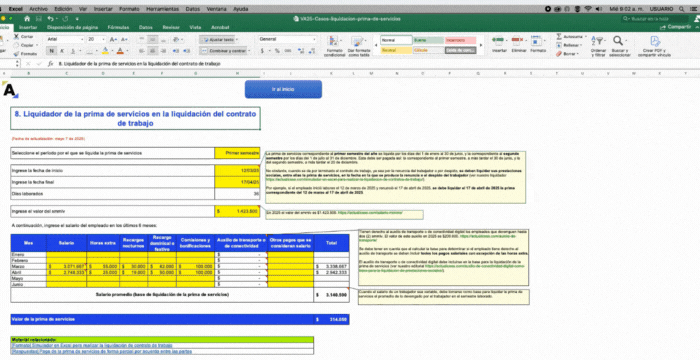700x360 pixels.
Task: Expand the Rellenar dropdown
Action: coord(582,45)
